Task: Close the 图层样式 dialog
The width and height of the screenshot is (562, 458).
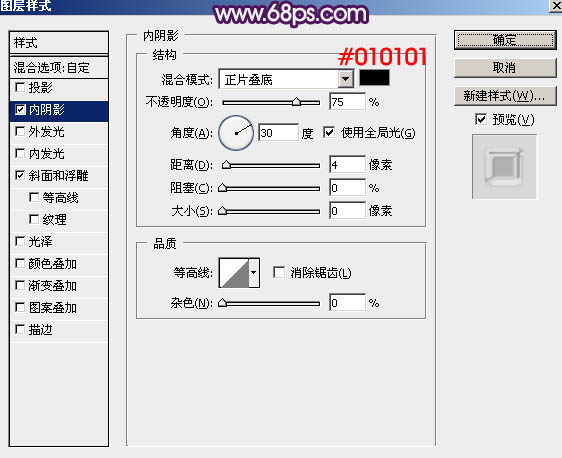Action: [555, 6]
